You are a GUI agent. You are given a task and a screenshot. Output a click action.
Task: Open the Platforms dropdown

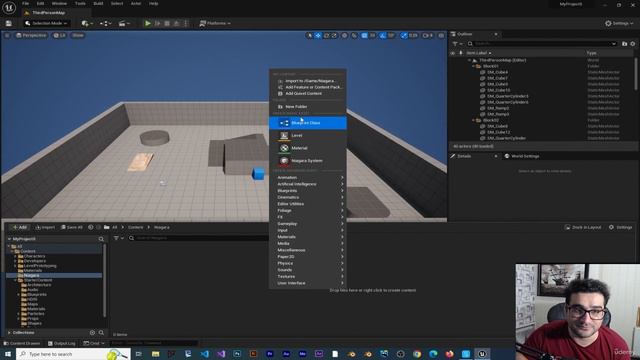pos(215,23)
